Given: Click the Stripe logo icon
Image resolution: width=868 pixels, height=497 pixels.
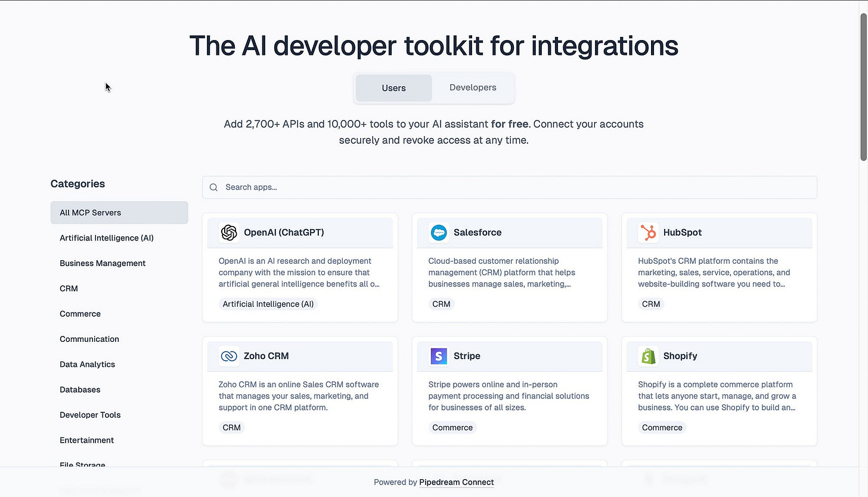Looking at the screenshot, I should click(439, 356).
